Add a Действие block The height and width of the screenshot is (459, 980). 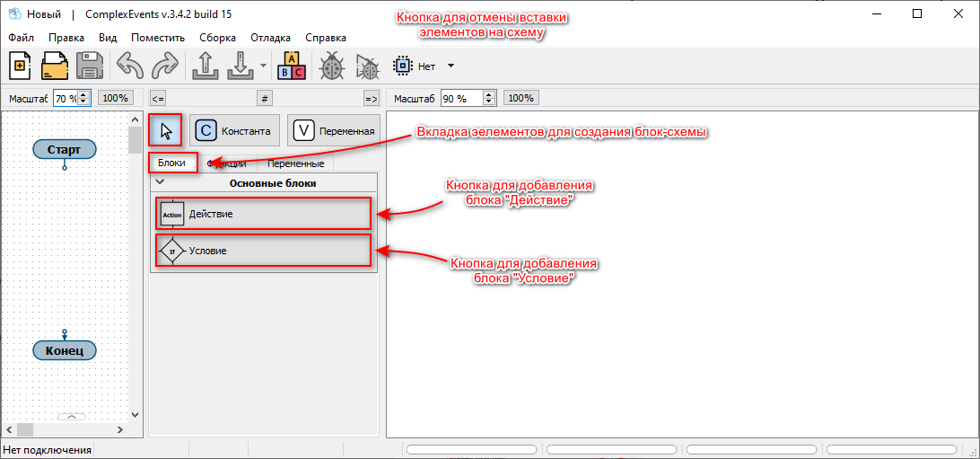(262, 214)
